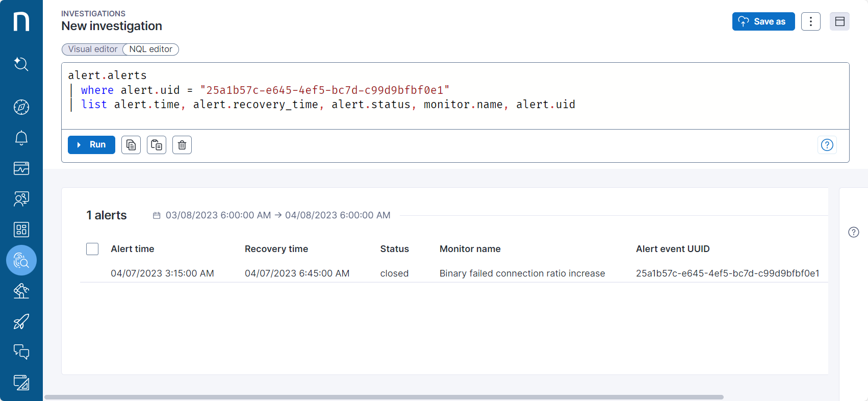Click the trash icon to delete query
Screen dimensions: 868x401
coord(182,145)
